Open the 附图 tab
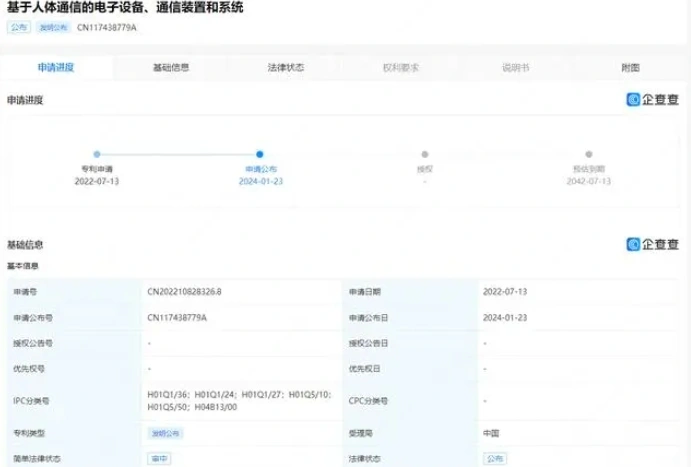 630,68
